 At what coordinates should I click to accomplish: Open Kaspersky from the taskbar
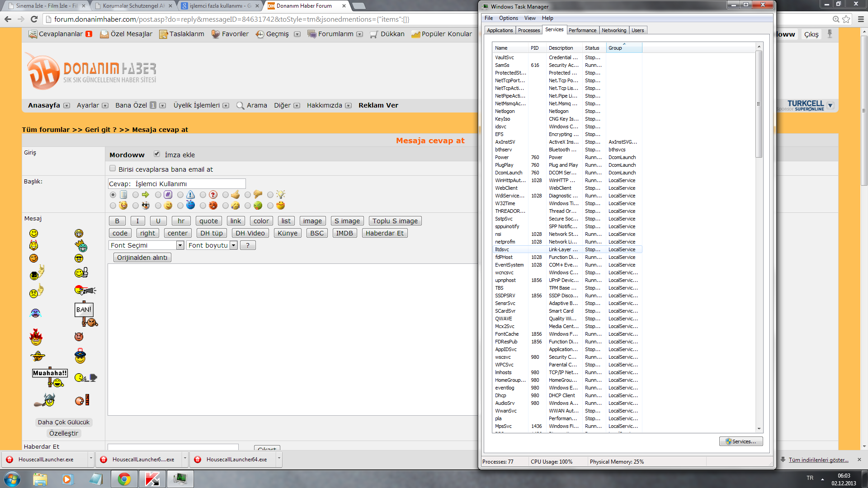click(x=152, y=479)
